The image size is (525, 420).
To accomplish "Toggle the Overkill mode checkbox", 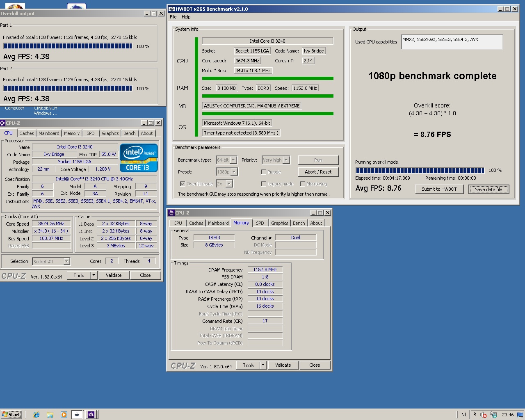I will pyautogui.click(x=183, y=184).
